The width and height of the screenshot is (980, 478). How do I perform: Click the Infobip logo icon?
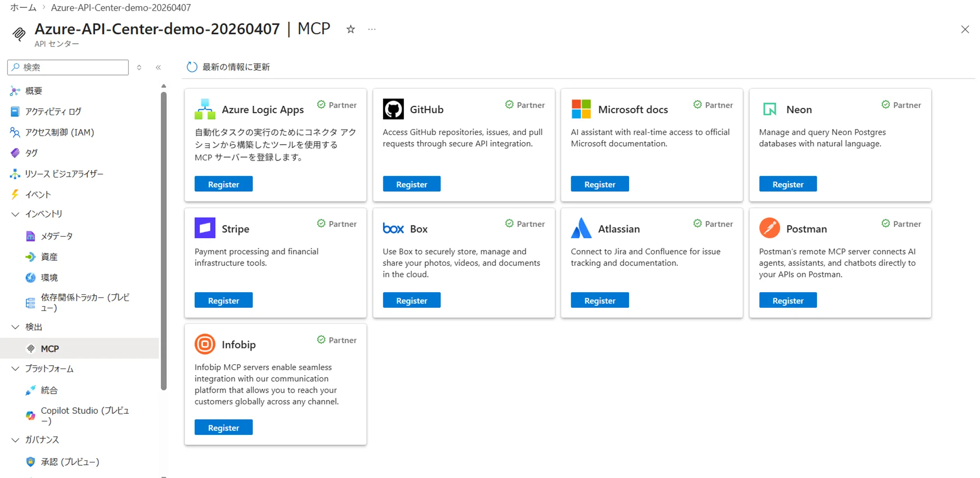(205, 344)
